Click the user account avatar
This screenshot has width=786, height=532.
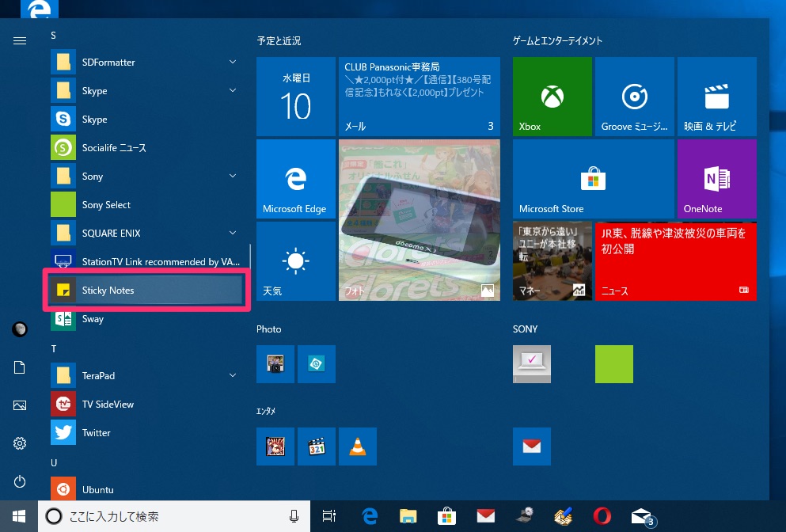20,329
